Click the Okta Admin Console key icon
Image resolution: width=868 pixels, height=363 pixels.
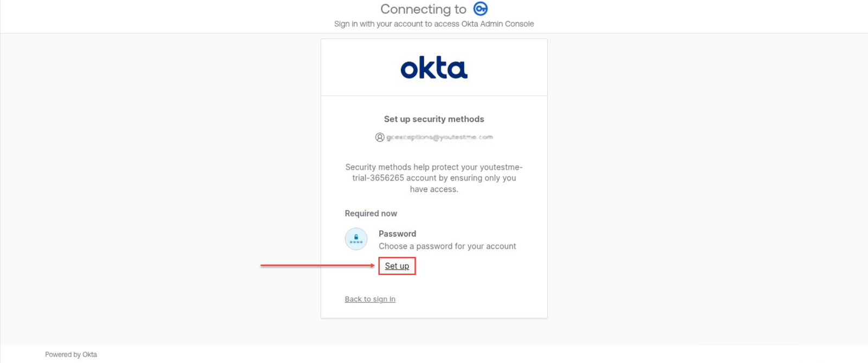[481, 9]
